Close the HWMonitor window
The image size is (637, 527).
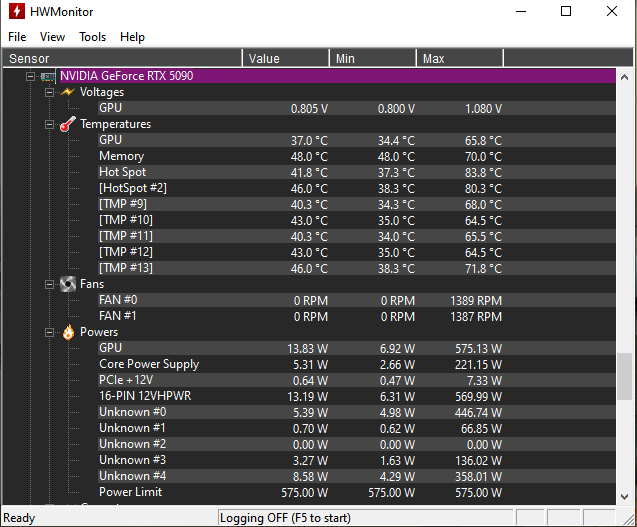click(x=612, y=11)
